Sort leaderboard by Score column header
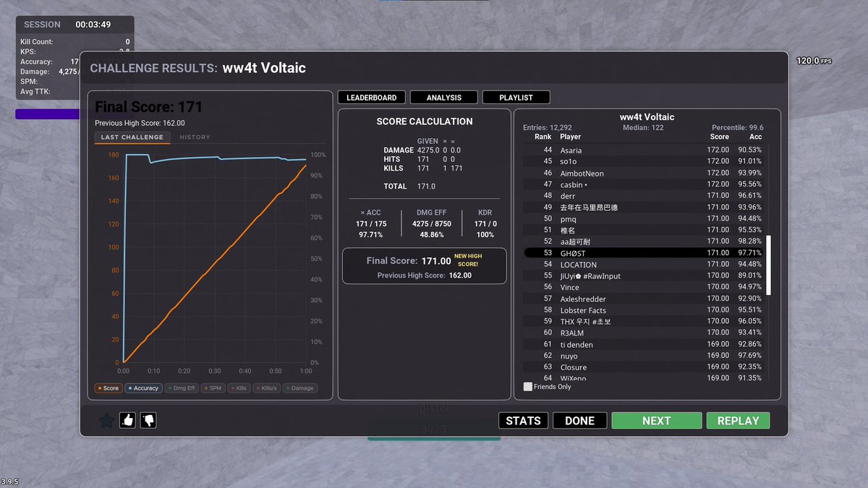 coord(720,137)
